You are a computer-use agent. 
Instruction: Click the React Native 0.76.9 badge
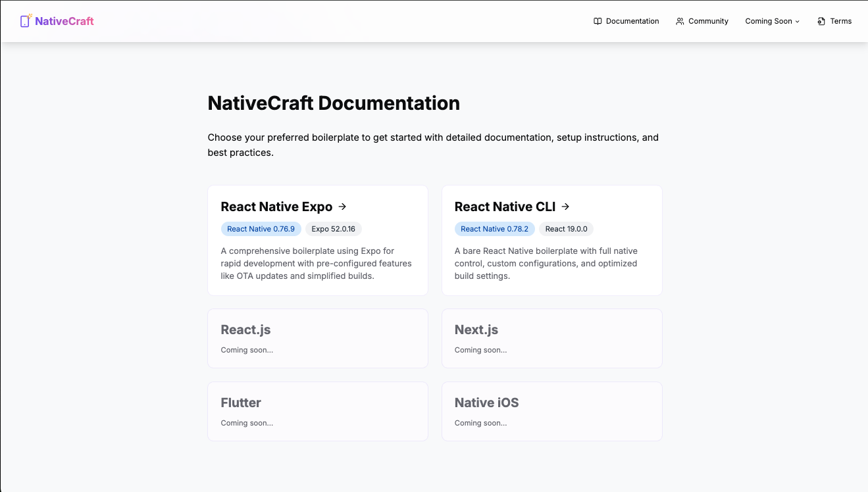tap(261, 229)
